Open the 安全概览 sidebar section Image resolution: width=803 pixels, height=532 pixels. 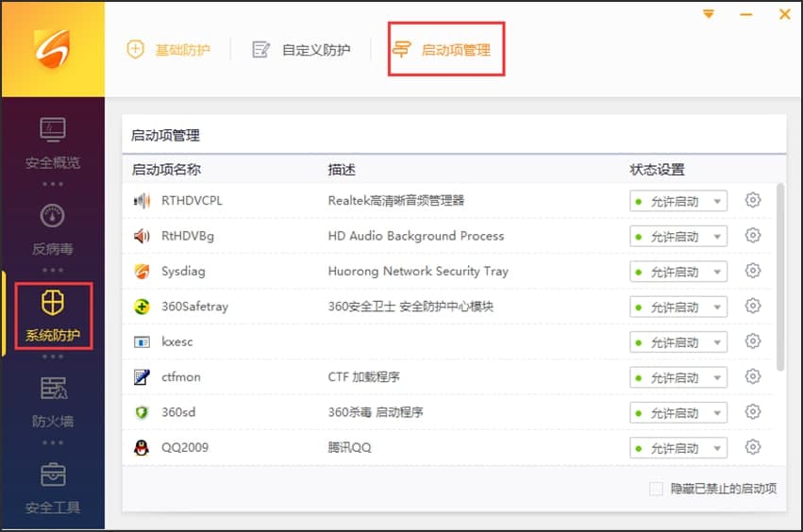point(52,143)
